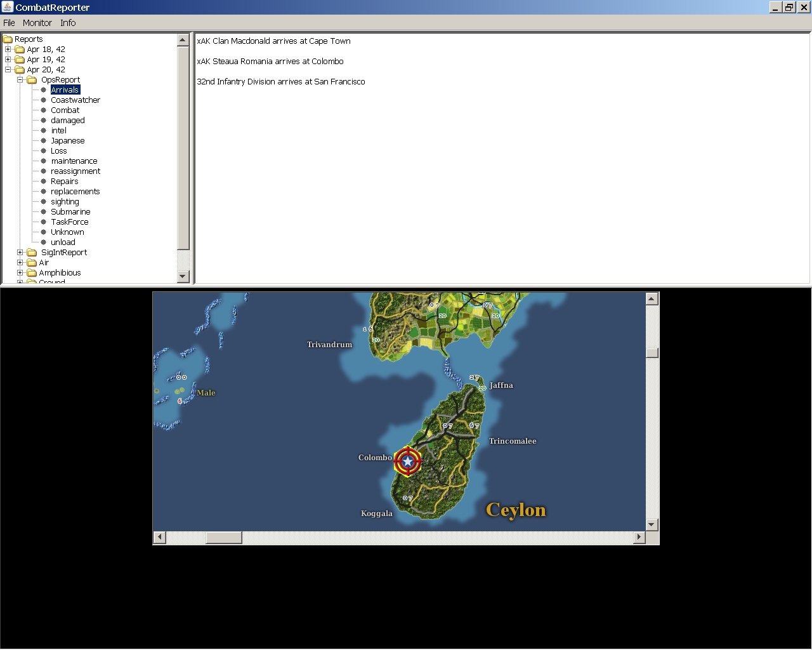The height and width of the screenshot is (650, 812).
Task: Click the Apr 18, 42 folder icon
Action: pos(20,50)
